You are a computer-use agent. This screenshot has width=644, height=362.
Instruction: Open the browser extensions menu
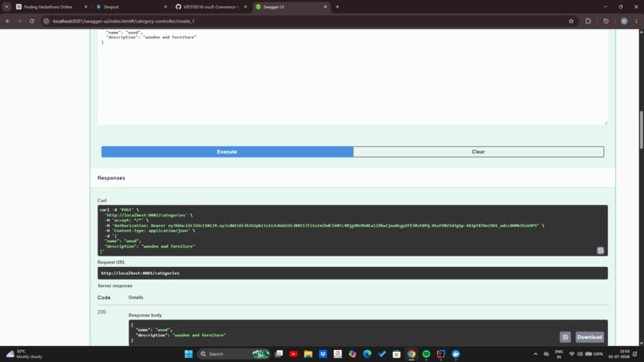pos(588,21)
